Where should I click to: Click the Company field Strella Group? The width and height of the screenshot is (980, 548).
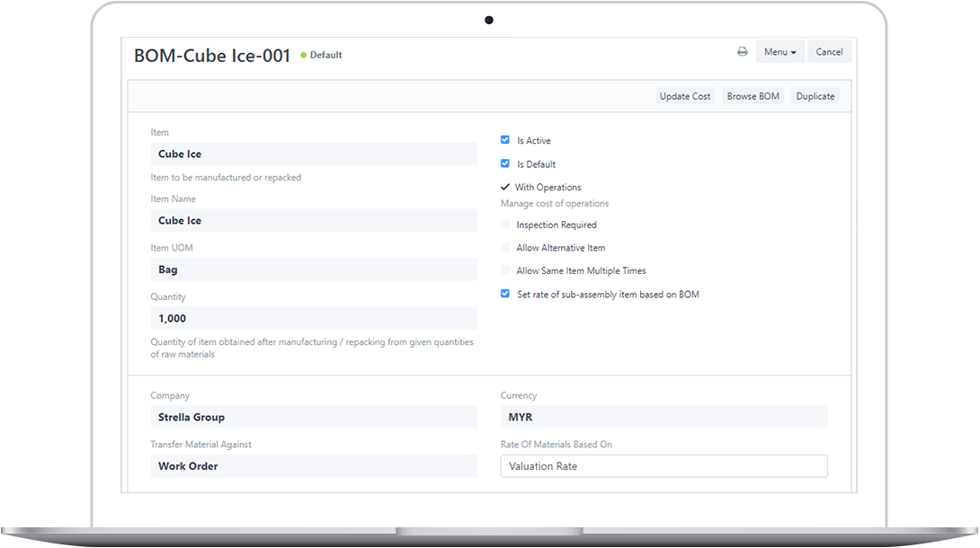tap(314, 417)
